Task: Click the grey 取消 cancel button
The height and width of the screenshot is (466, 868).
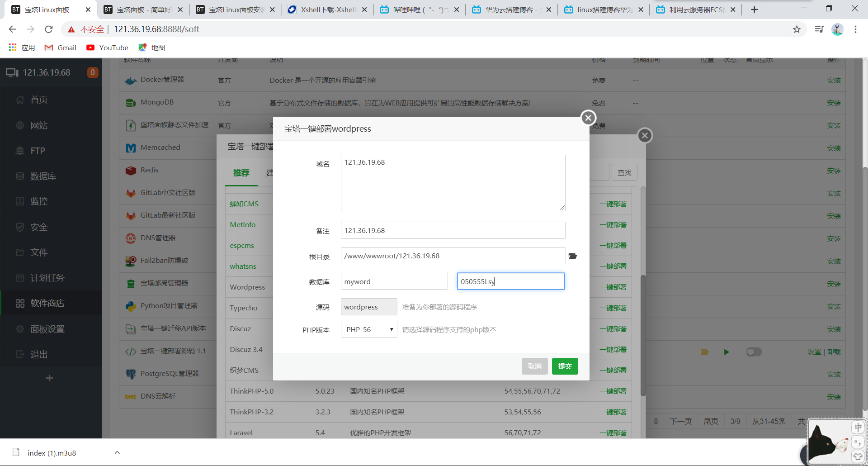Action: [x=534, y=366]
